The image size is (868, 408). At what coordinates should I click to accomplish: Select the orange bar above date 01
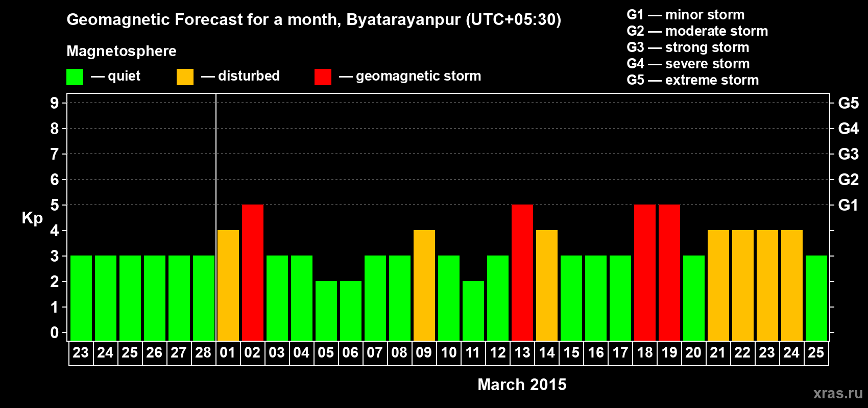click(228, 286)
